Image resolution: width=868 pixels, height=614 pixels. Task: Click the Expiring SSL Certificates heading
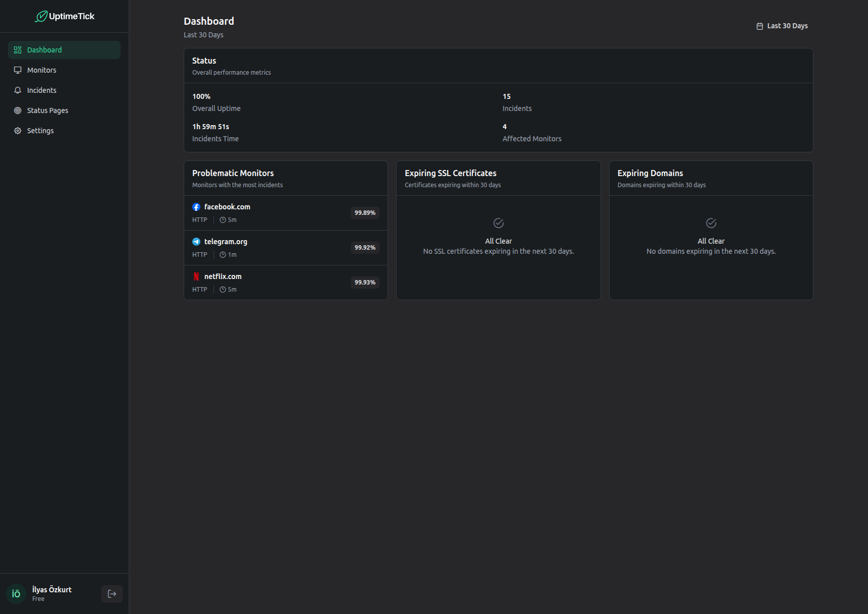451,173
